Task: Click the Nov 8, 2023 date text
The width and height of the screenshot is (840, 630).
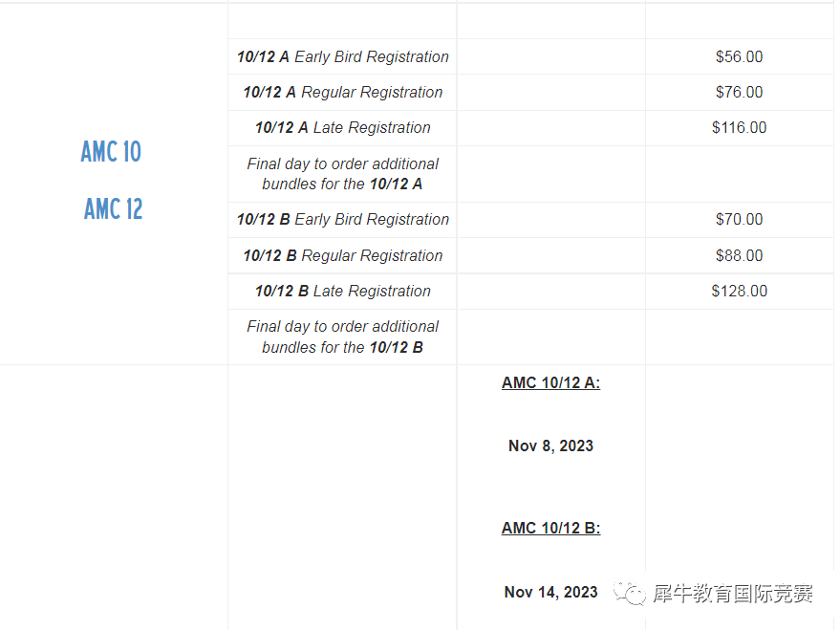Action: point(550,445)
